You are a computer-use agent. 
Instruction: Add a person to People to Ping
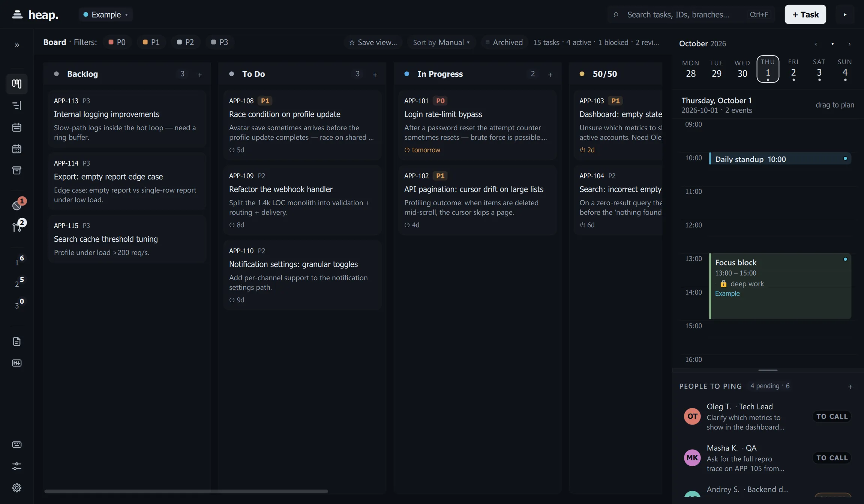[x=850, y=387]
